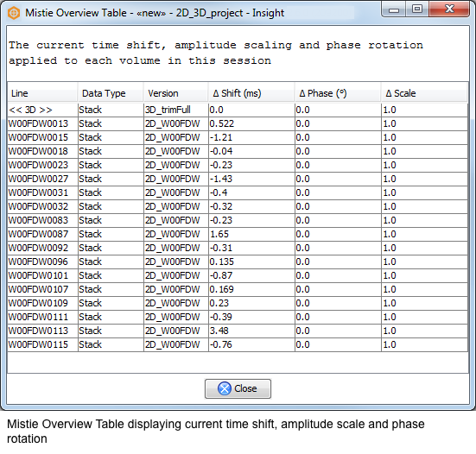The image size is (476, 454).
Task: Click 2D_W00FDW version in W00FDW0023 row
Action: pyautogui.click(x=176, y=165)
